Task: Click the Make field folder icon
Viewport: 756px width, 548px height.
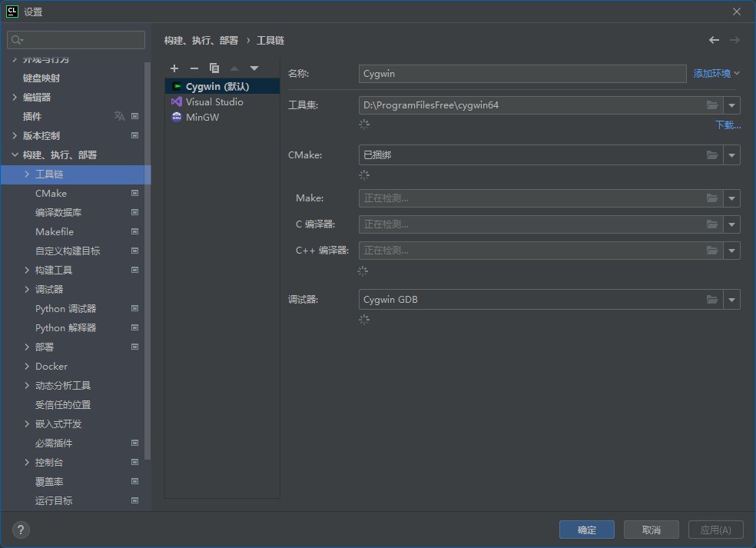Action: click(712, 198)
